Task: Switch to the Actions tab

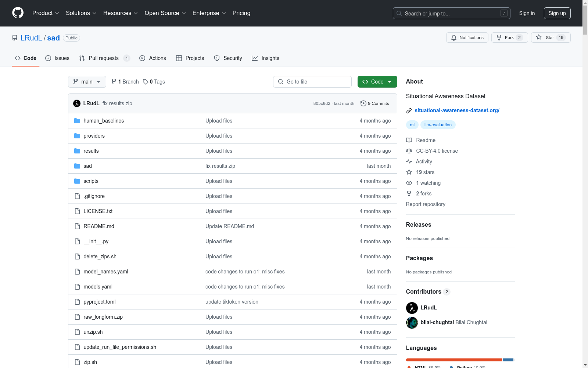Action: point(153,58)
